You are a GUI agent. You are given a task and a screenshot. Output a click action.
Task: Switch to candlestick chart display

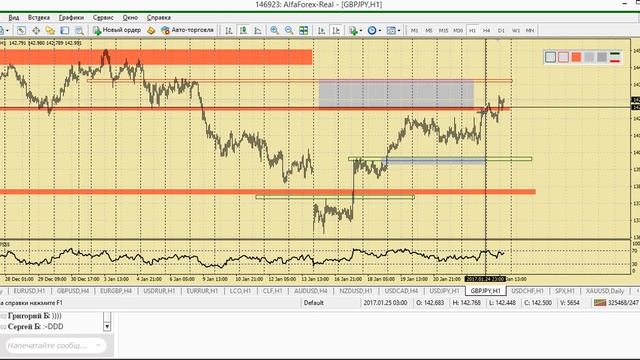pyautogui.click(x=243, y=31)
